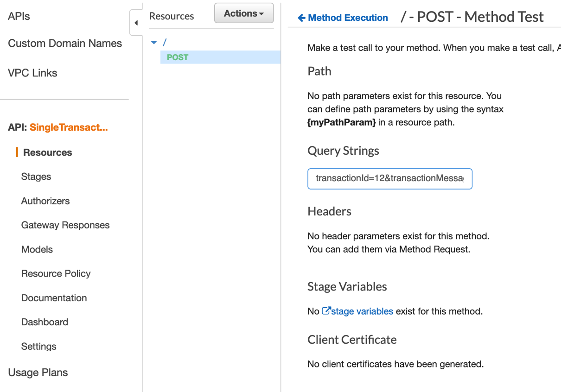This screenshot has height=392, width=561.
Task: Open the SingleTransact API link
Action: coord(69,127)
